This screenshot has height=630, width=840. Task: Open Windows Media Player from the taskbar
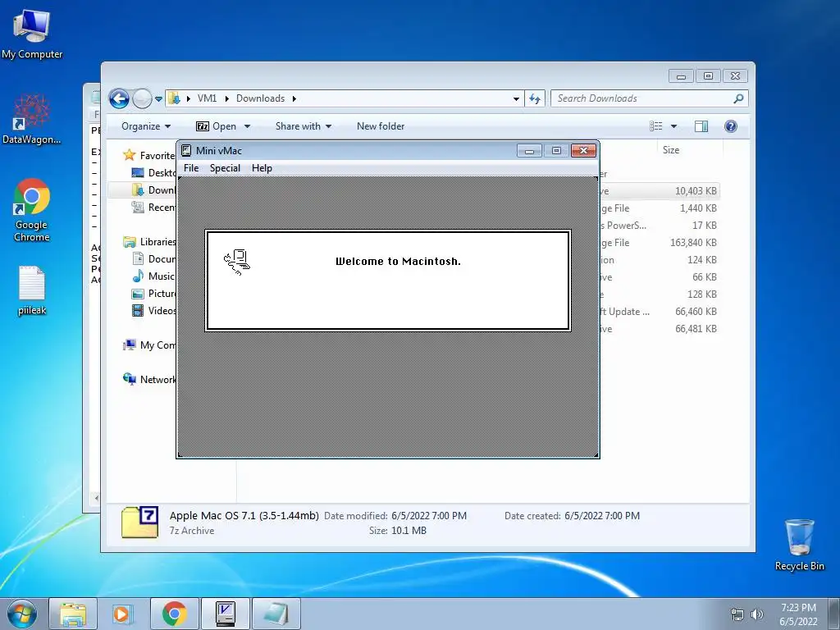[x=123, y=614]
